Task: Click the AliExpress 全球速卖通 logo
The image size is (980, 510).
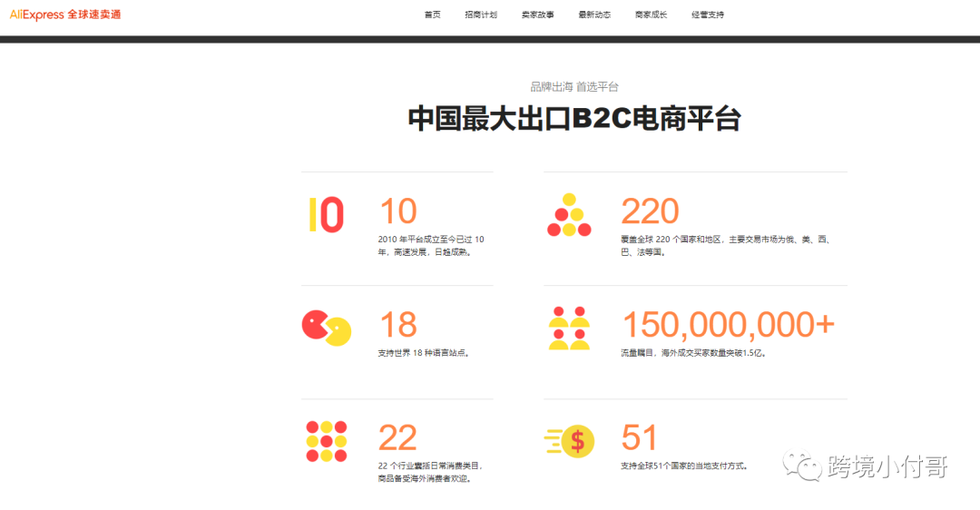Action: pos(65,15)
